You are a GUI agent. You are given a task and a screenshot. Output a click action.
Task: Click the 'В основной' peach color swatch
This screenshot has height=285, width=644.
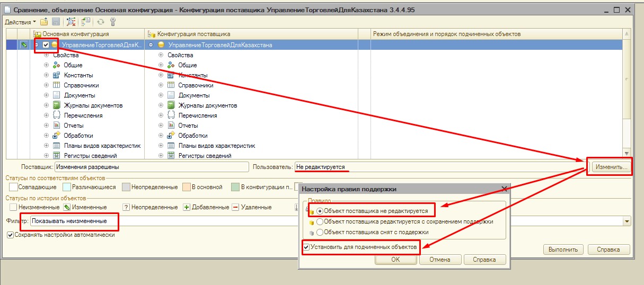[186, 187]
